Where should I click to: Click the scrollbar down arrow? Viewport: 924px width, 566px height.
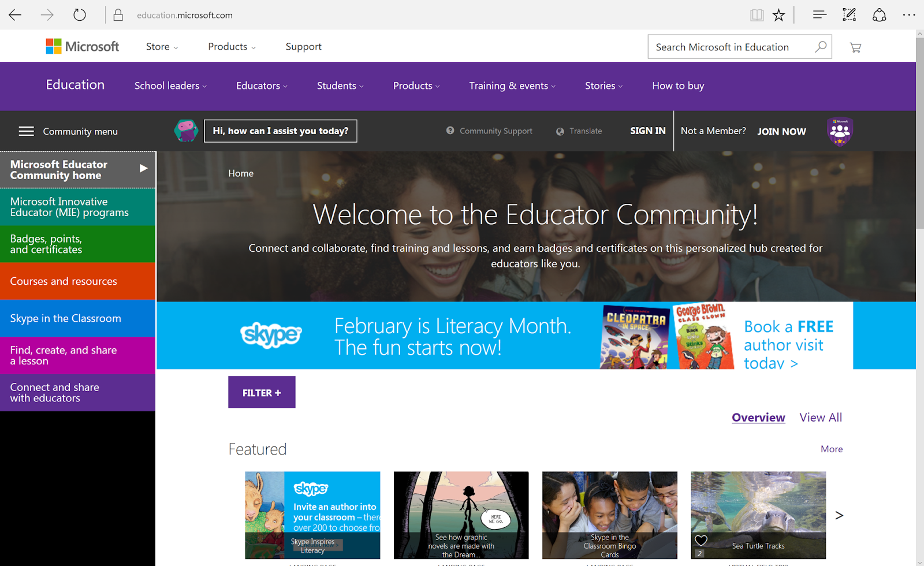(920, 562)
